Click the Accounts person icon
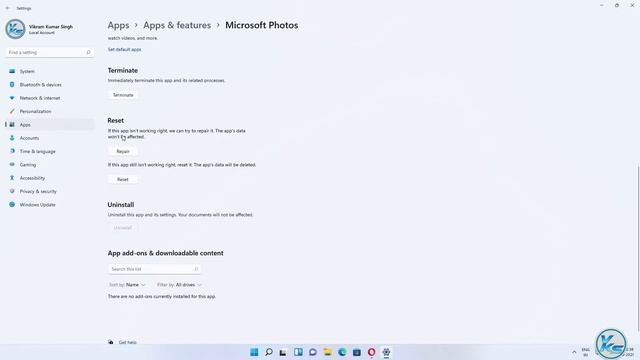This screenshot has height=360, width=640. tap(12, 138)
